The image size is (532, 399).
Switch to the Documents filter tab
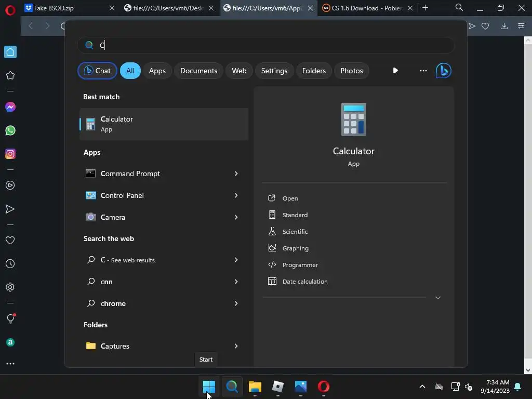(x=198, y=71)
